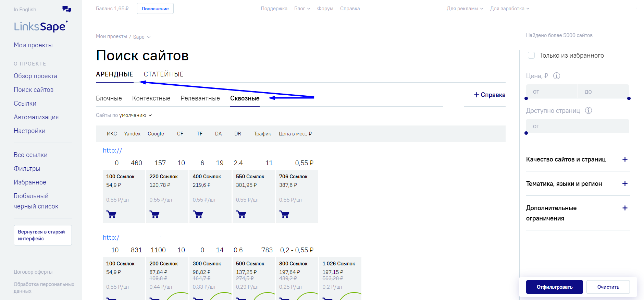Expand Качество сайтов и страниц section
The height and width of the screenshot is (300, 644).
[625, 159]
